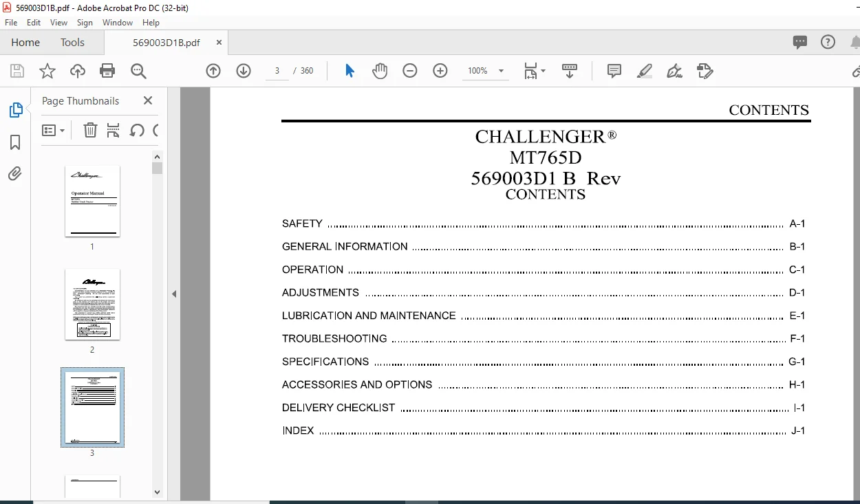Go to previous page arrow
The width and height of the screenshot is (860, 504).
click(213, 71)
